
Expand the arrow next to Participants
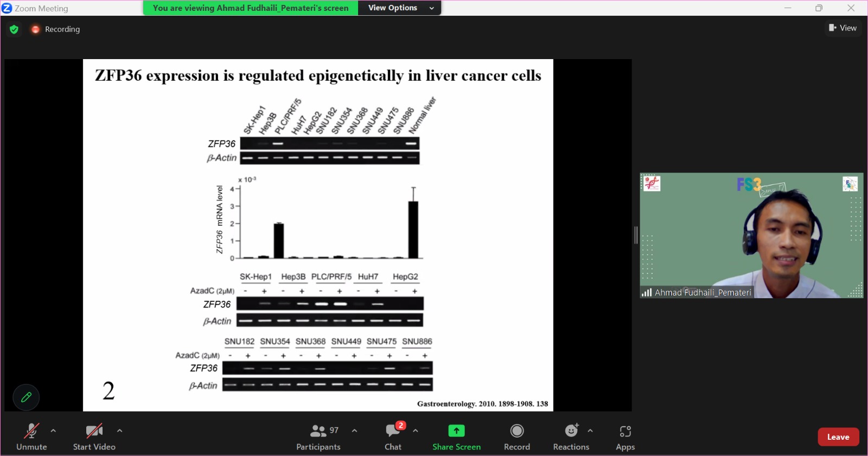tap(354, 431)
